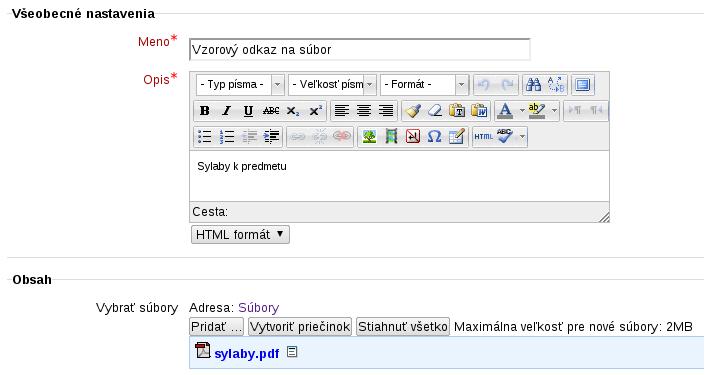Image resolution: width=705 pixels, height=375 pixels.
Task: Align text to the left
Action: coord(342,111)
